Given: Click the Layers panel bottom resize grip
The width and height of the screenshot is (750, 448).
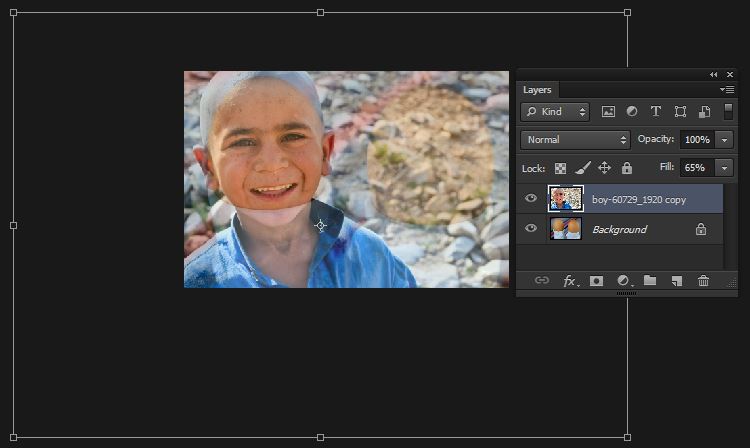Looking at the screenshot, I should click(x=627, y=294).
